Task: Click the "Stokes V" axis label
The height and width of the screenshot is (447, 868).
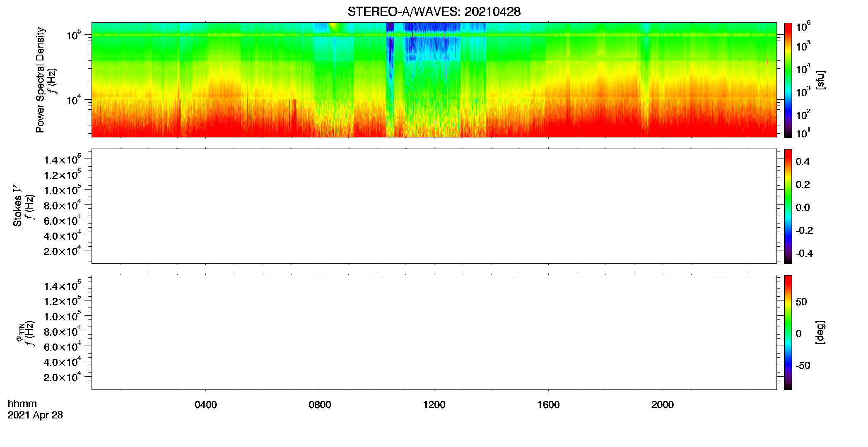Action: [17, 206]
